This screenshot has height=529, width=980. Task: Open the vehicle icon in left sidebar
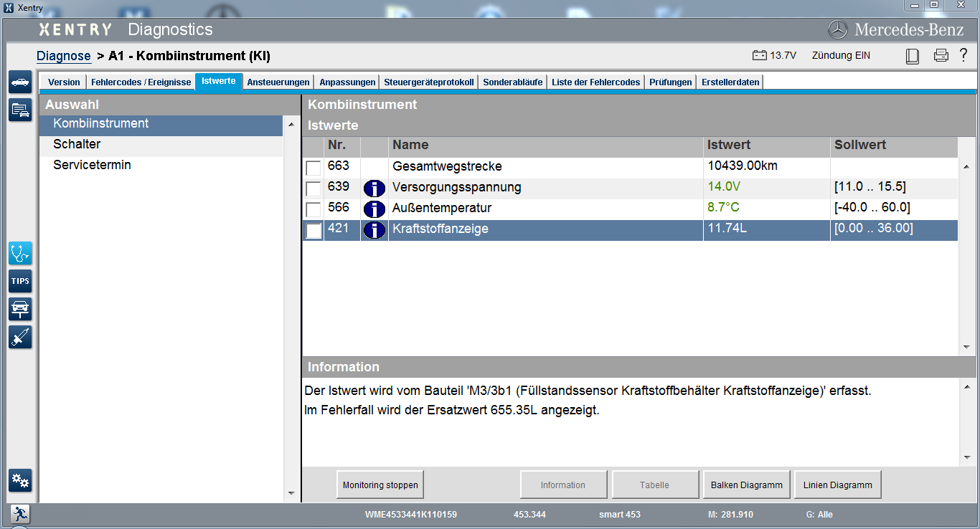click(20, 82)
